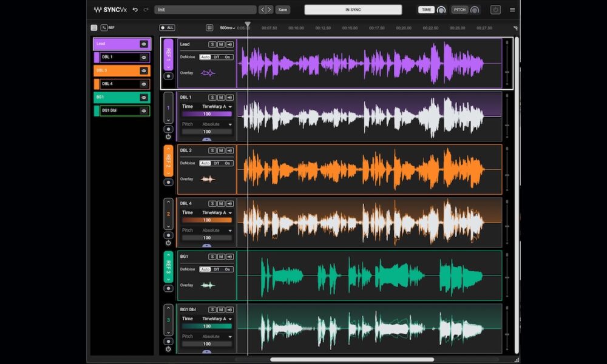The width and height of the screenshot is (607, 364).
Task: Click the Save button
Action: [283, 10]
